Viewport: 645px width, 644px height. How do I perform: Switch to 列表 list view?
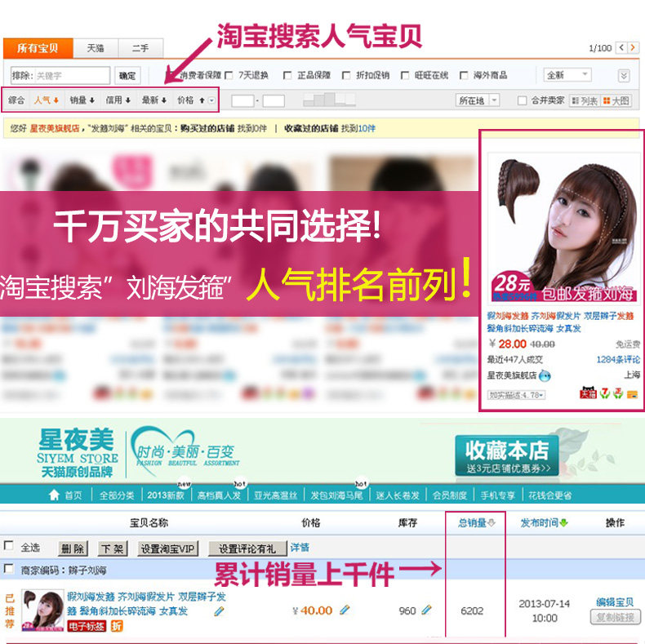point(585,100)
